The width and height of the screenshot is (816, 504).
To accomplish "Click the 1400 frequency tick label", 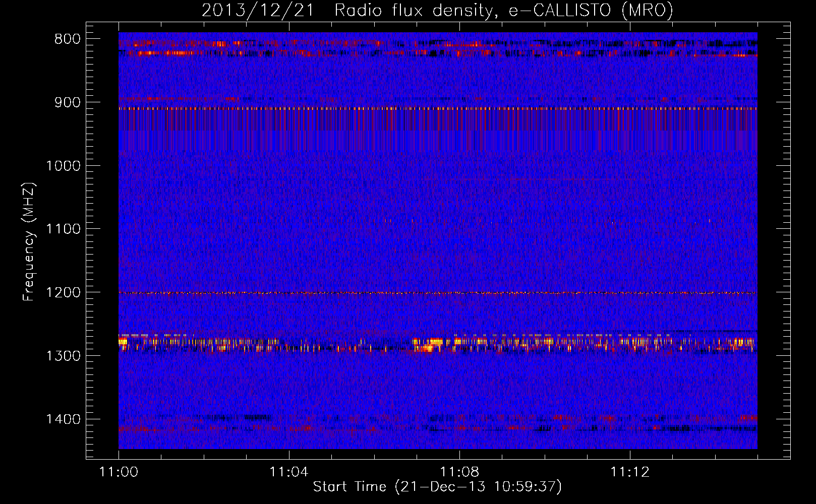I will coord(63,419).
